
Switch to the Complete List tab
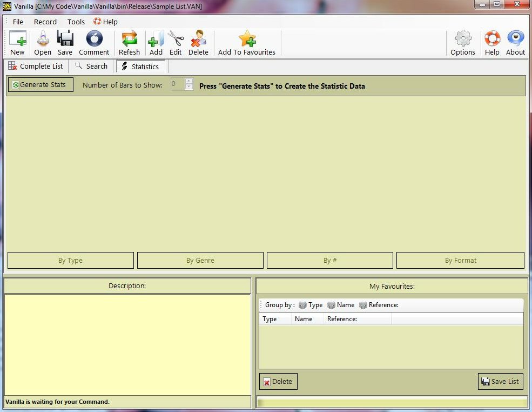point(36,66)
